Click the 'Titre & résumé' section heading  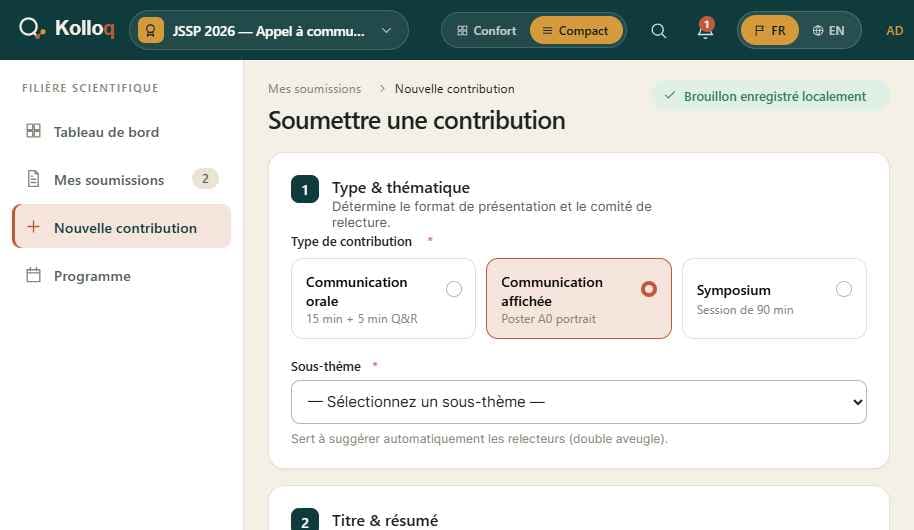(385, 520)
